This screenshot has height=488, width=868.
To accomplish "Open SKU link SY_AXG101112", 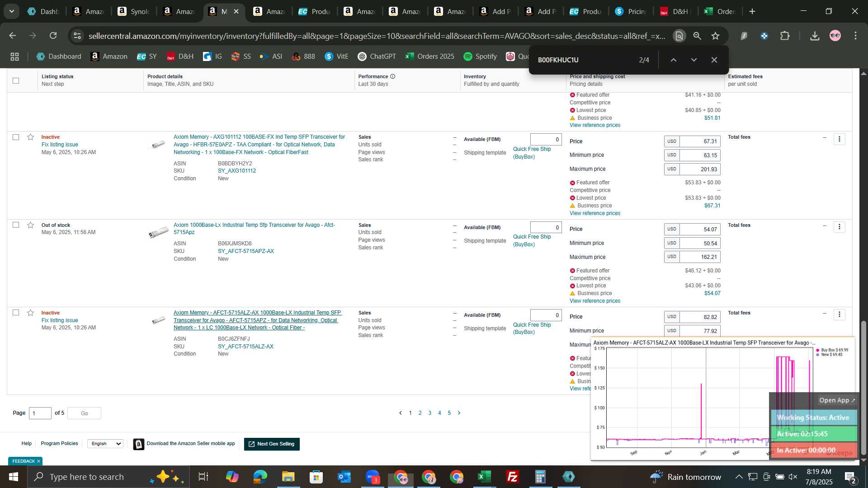I will click(237, 171).
